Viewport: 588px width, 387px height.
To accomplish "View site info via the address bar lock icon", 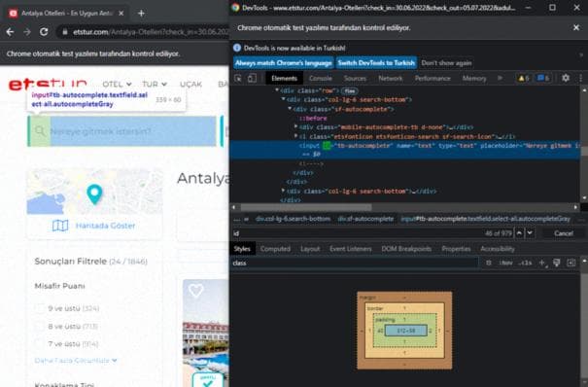I will point(65,32).
